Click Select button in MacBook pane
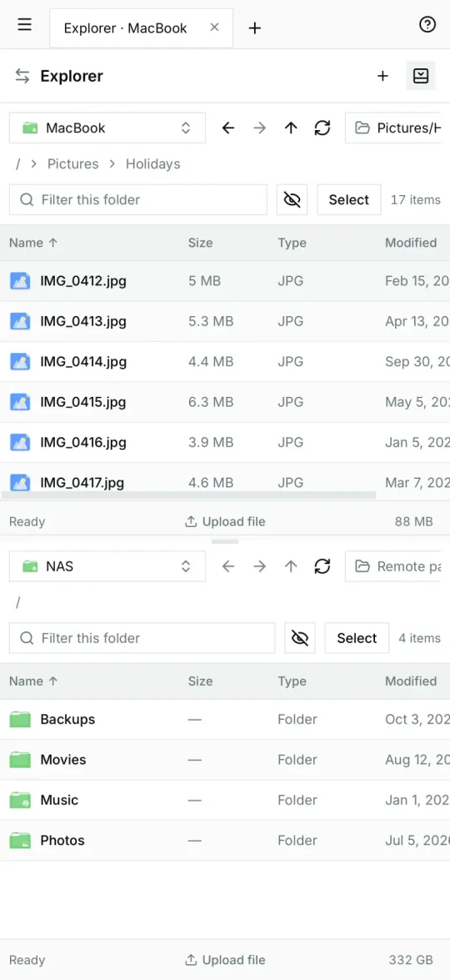The width and height of the screenshot is (450, 980). 349,200
